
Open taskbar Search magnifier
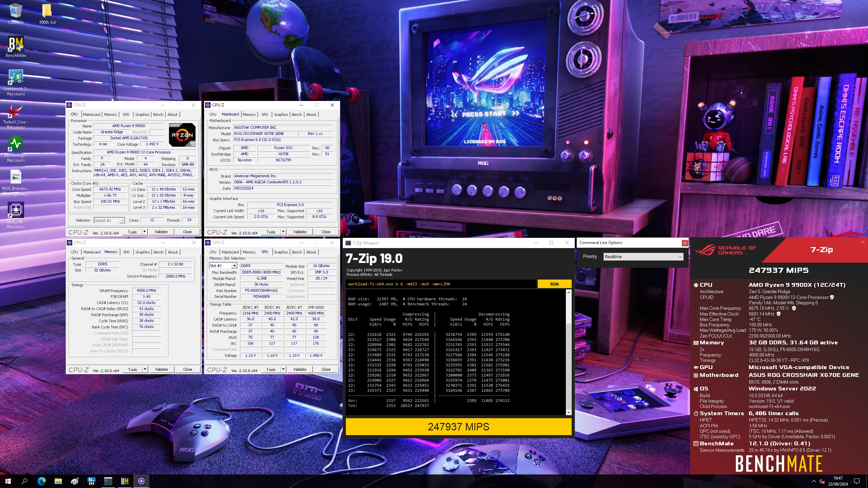click(x=24, y=481)
